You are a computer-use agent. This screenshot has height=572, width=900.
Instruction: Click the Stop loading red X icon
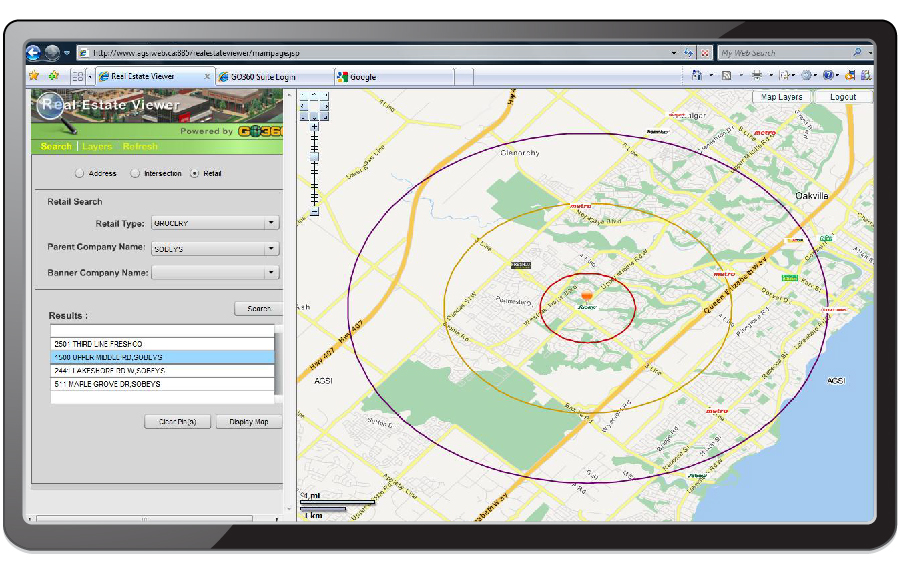pyautogui.click(x=705, y=53)
